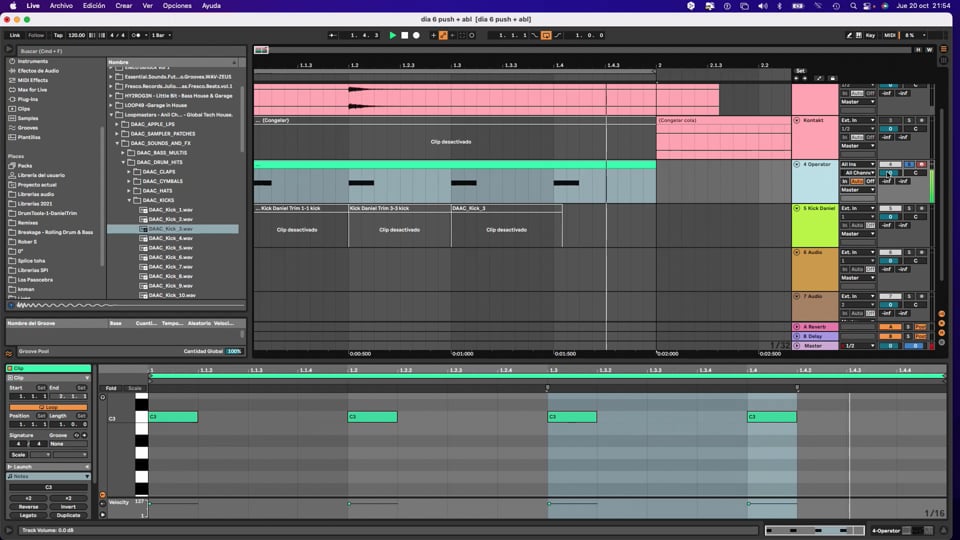This screenshot has height=540, width=960.
Task: Open the Samples browser category
Action: [x=28, y=118]
